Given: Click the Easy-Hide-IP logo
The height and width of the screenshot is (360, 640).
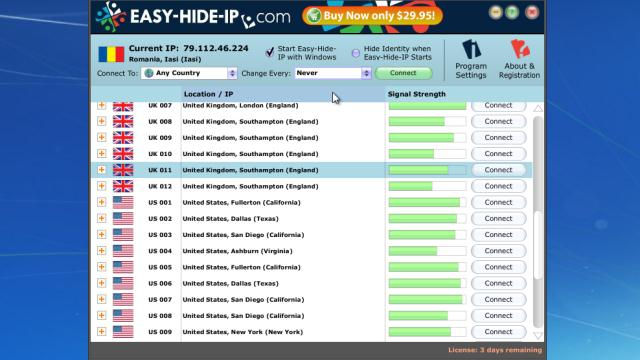Looking at the screenshot, I should [193, 17].
